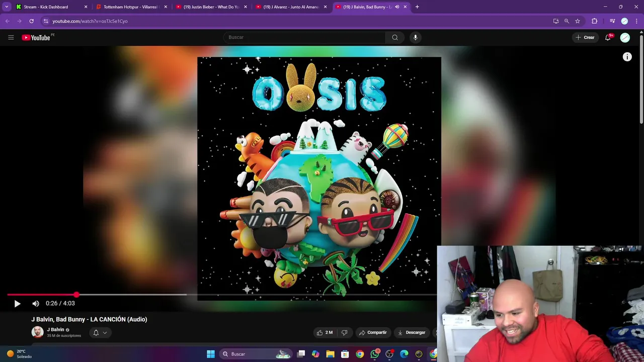Reload the page with the refresh icon

[x=31, y=21]
